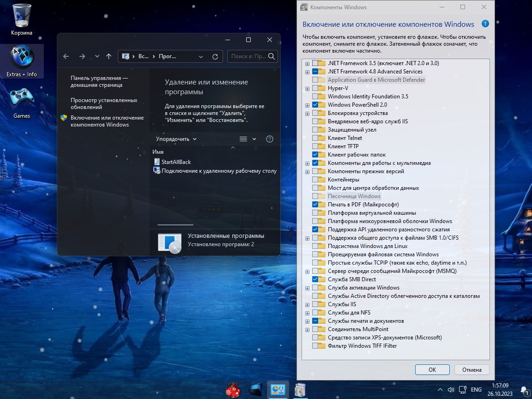Click the search field in Programs window

248,56
